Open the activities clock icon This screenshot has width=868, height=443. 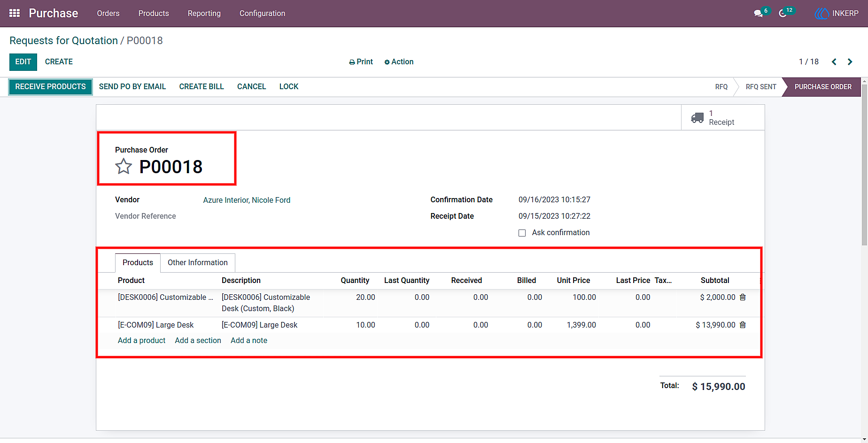[783, 14]
